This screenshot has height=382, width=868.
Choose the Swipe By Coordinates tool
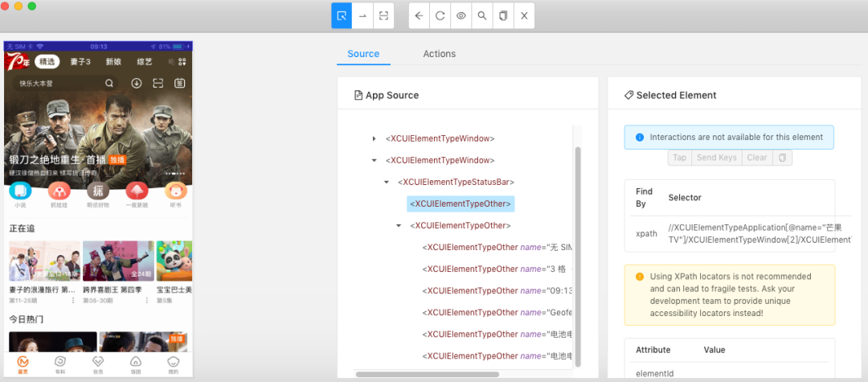362,15
